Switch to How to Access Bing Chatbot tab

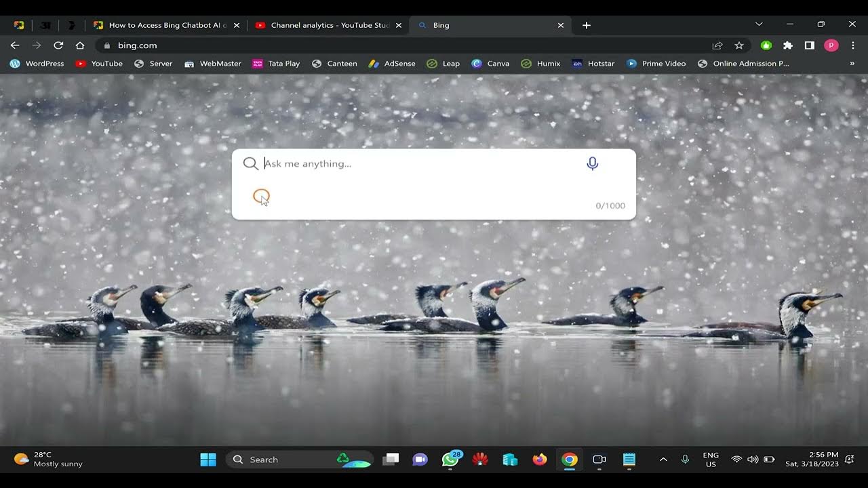(167, 25)
